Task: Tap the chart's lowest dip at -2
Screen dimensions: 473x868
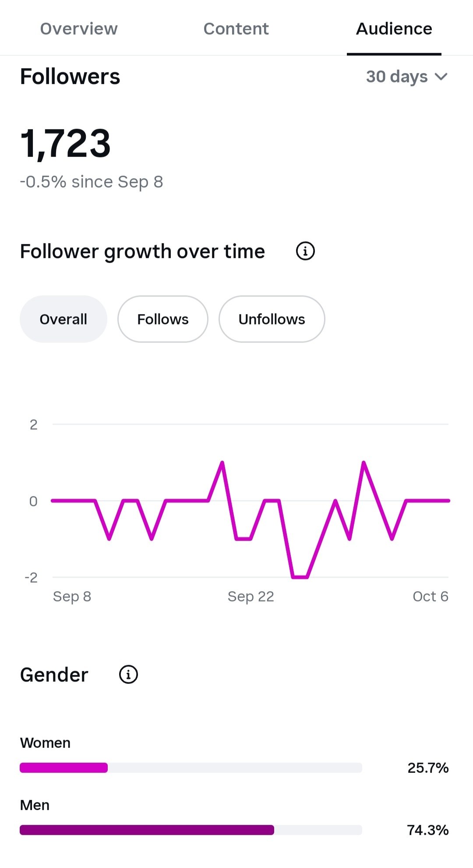Action: 300,577
